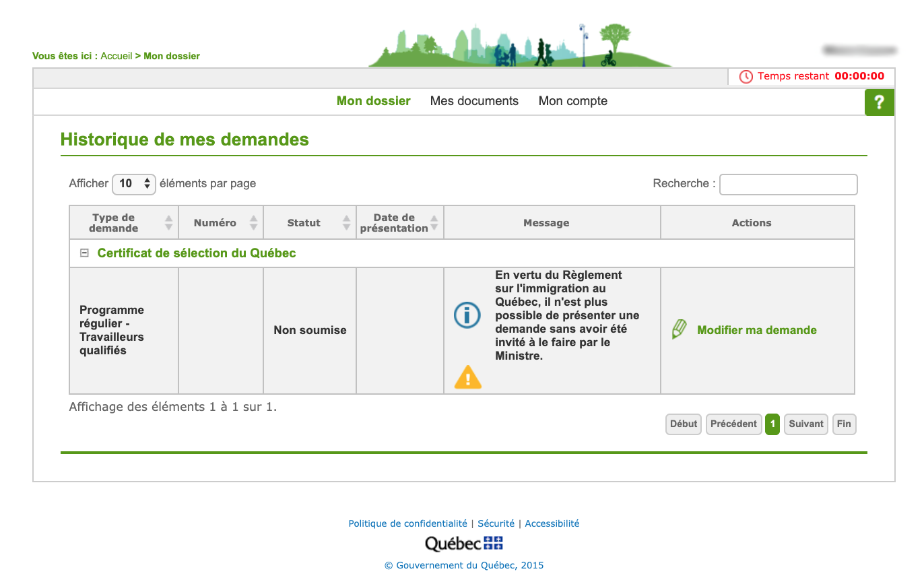Go to Mon compte tab
924x586 pixels.
pyautogui.click(x=572, y=101)
